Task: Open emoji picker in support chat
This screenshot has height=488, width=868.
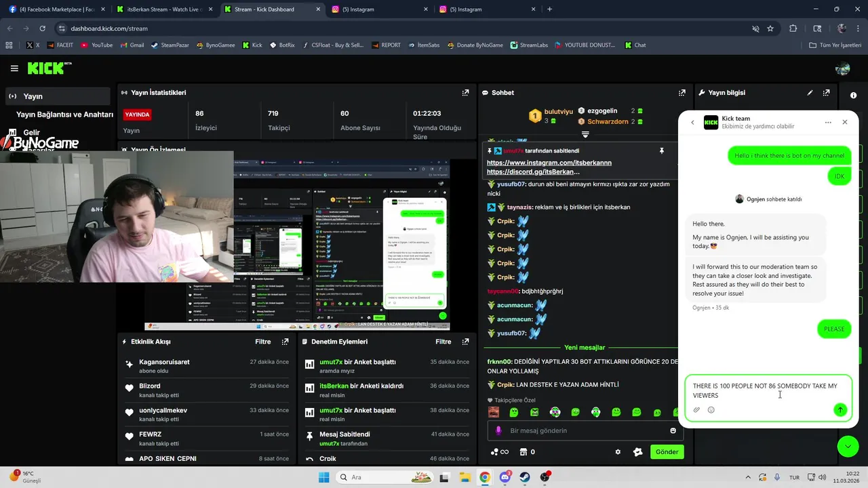Action: [711, 409]
